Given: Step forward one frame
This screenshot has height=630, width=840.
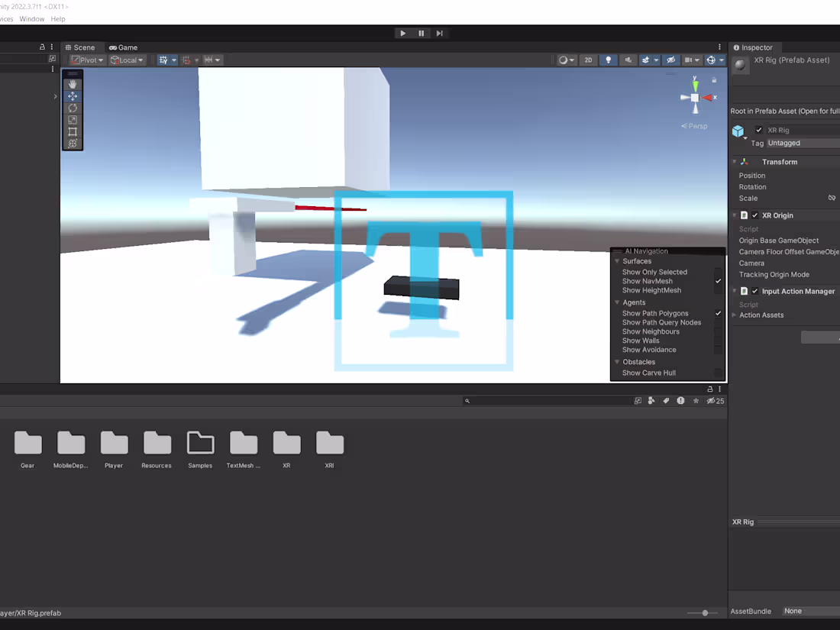Looking at the screenshot, I should [x=439, y=33].
